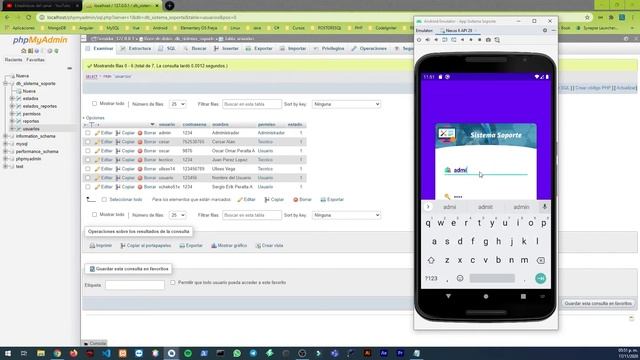Screen dimensions: 640x360
Task: Take emulator screenshot with camera icon
Action: (x=488, y=40)
